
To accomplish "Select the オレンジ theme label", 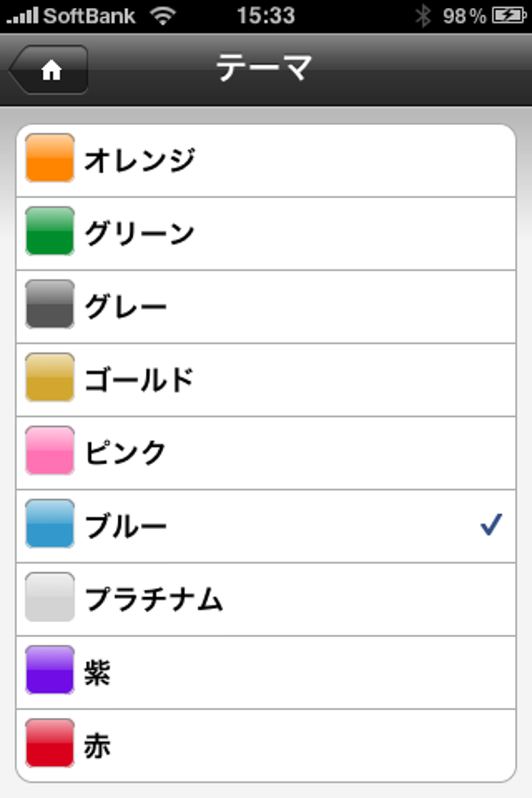I will tap(140, 160).
